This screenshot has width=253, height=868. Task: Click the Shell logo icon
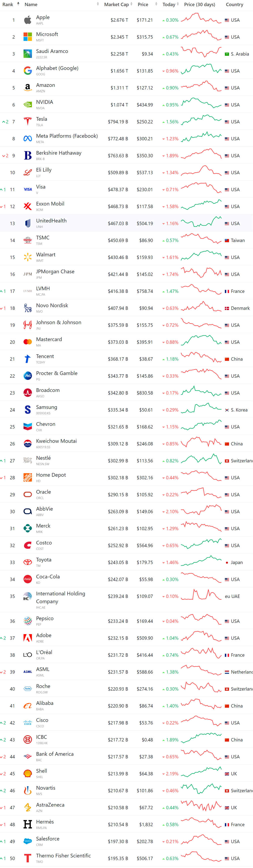coord(28,774)
